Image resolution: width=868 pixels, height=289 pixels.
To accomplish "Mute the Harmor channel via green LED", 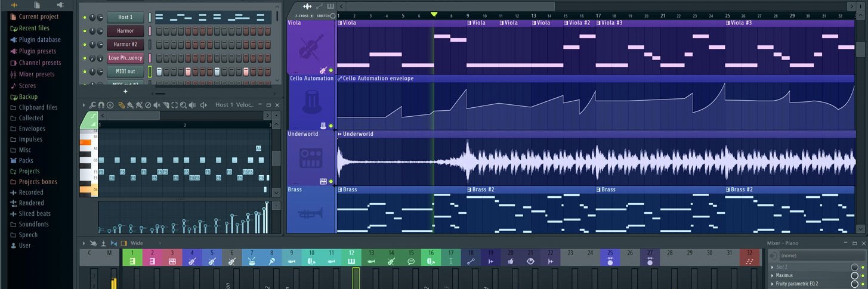I will pos(84,31).
